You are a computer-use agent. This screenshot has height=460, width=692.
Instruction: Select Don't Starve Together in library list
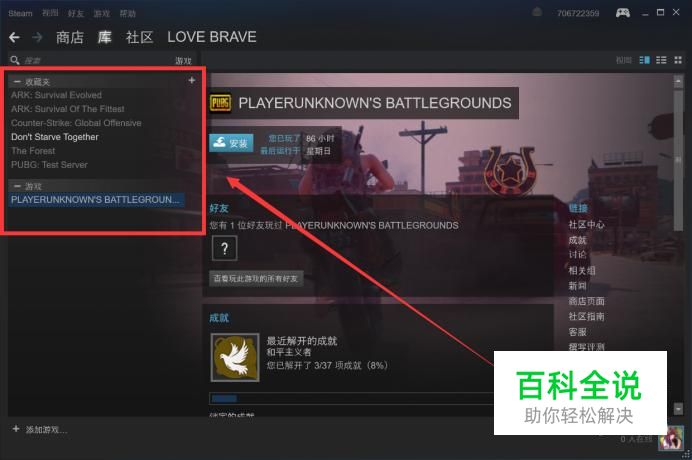tap(55, 137)
